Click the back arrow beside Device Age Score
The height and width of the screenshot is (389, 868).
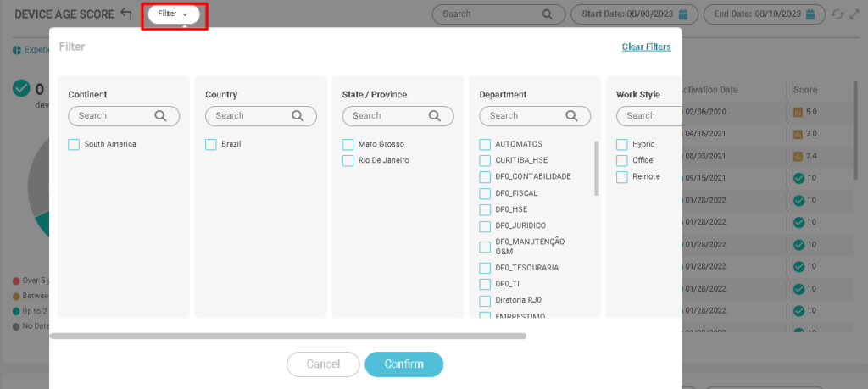(x=126, y=14)
